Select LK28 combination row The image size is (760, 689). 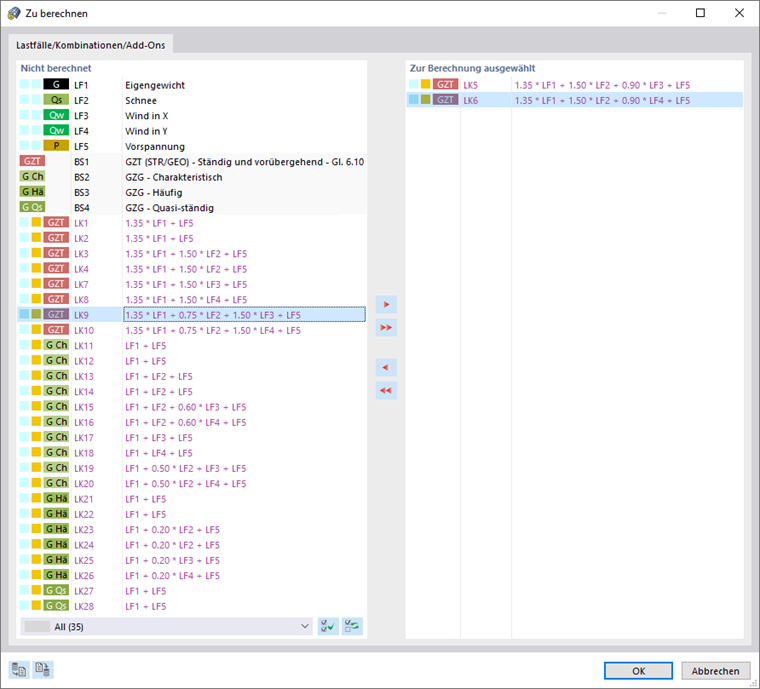point(192,606)
